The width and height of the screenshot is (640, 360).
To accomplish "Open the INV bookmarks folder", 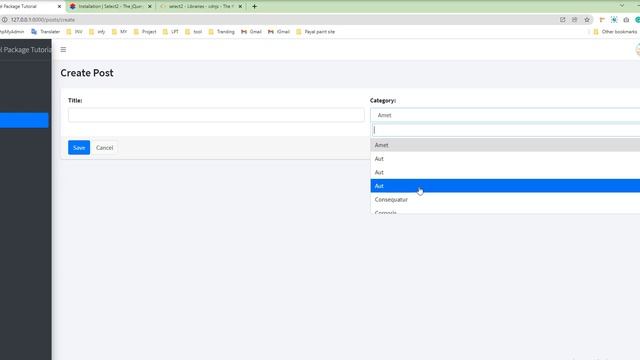I will (x=74, y=32).
